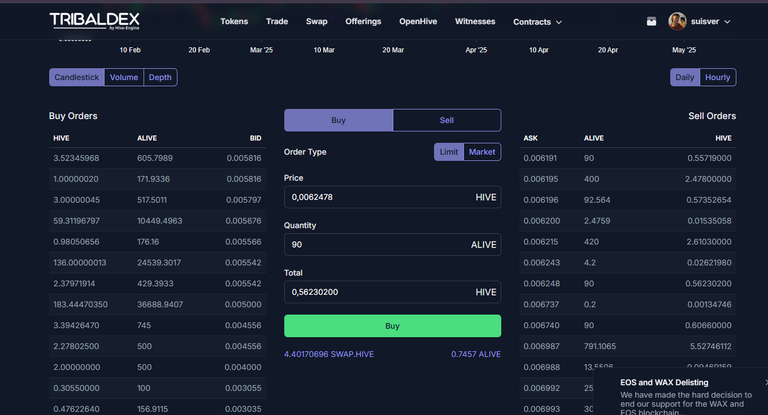This screenshot has height=415, width=768.
Task: Click the Quantity input field
Action: 392,244
